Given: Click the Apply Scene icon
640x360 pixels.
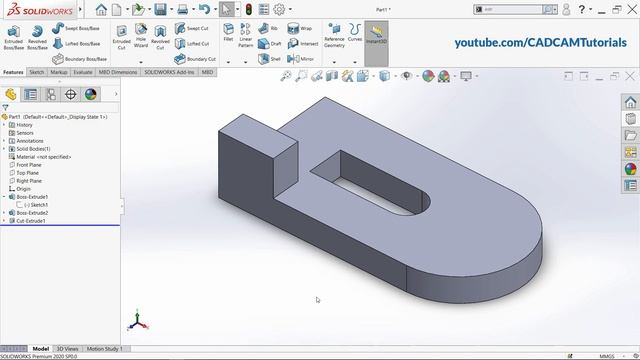Looking at the screenshot, I should click(444, 76).
